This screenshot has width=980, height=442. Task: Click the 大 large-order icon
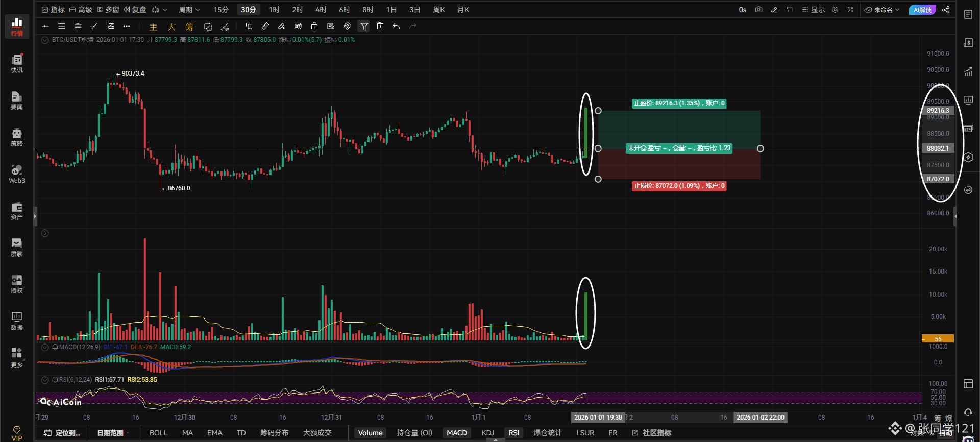(x=171, y=27)
